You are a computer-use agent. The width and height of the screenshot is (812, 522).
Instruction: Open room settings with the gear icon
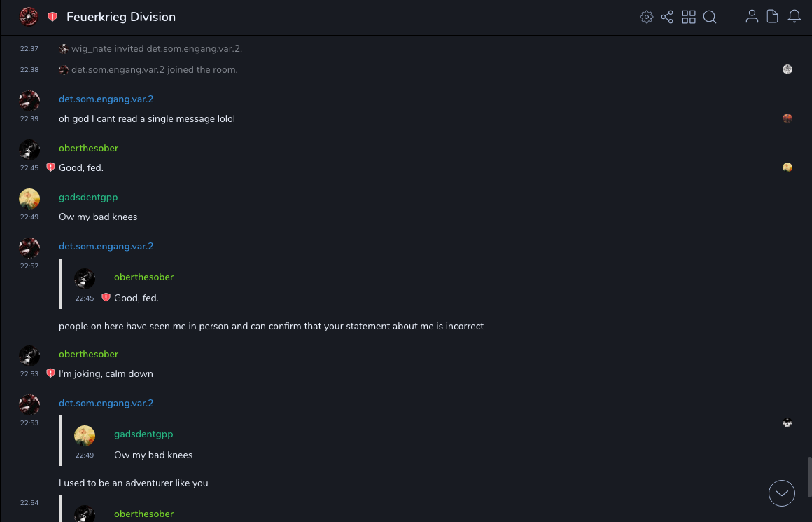(x=647, y=17)
